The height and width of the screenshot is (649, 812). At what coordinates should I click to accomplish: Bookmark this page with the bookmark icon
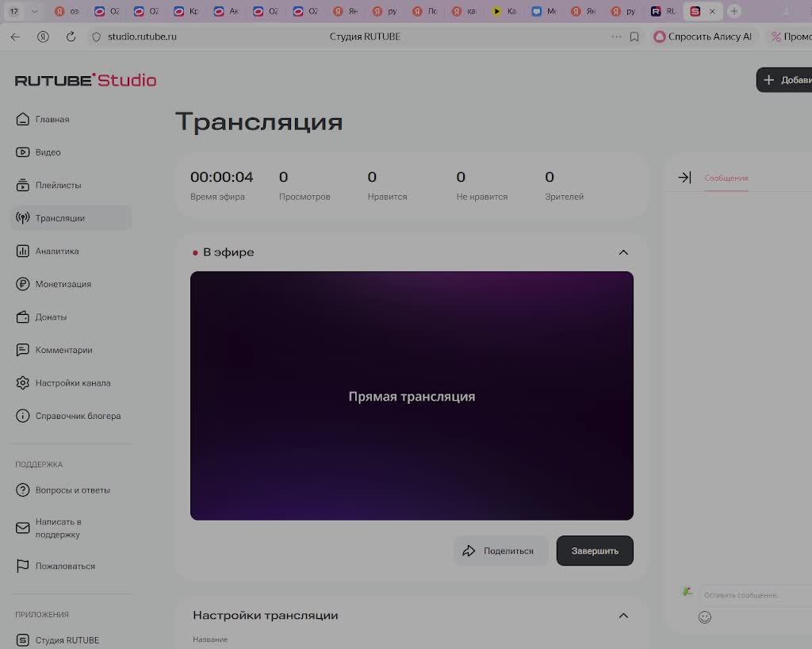pos(634,36)
